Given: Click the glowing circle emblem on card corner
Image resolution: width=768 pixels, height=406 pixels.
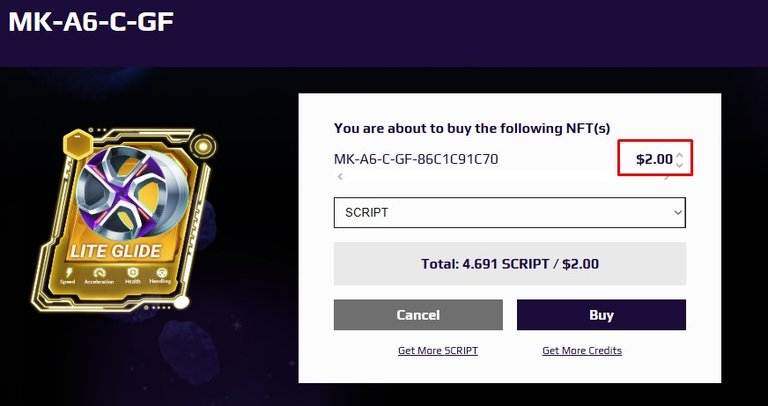Looking at the screenshot, I should point(202,145).
